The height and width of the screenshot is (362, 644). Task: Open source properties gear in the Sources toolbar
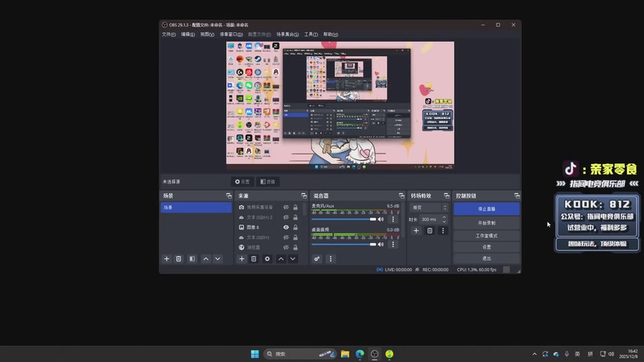267,258
